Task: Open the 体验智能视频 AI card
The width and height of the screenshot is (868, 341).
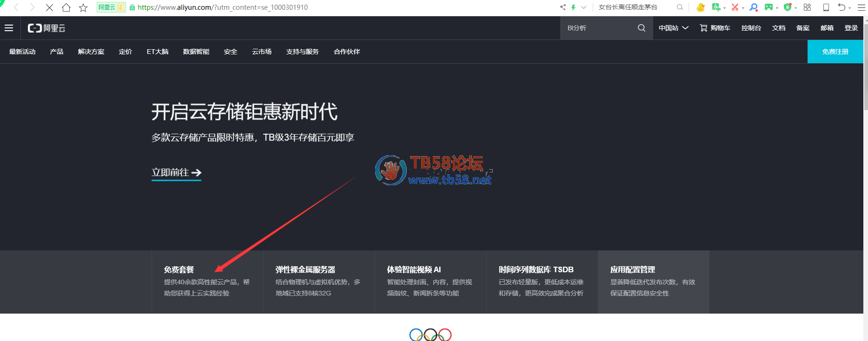Action: [431, 282]
